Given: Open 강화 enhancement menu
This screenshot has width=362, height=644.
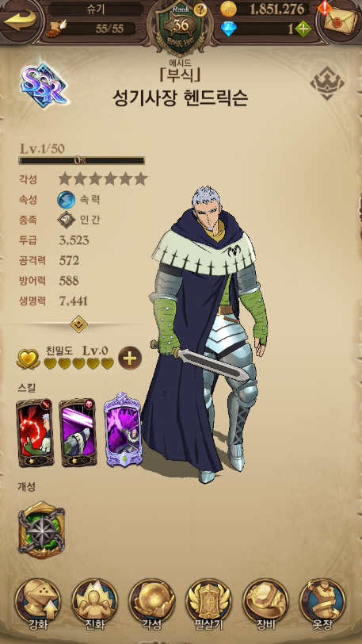Looking at the screenshot, I should point(38,604).
